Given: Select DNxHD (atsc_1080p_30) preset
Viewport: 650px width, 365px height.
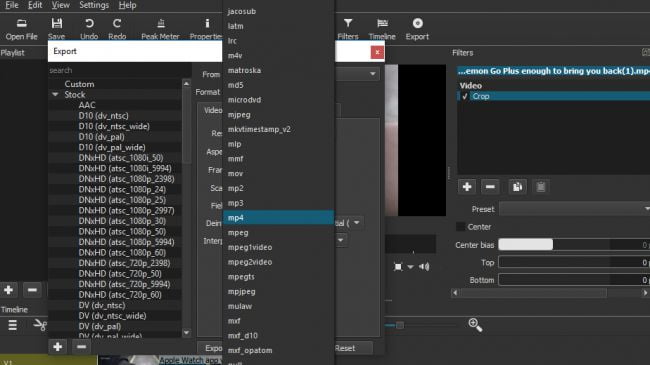Looking at the screenshot, I should (x=122, y=221).
